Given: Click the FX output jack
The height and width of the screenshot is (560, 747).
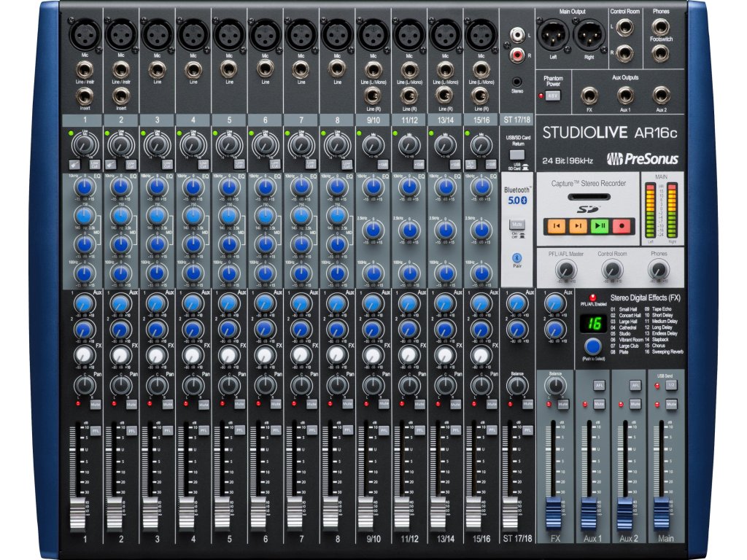Looking at the screenshot, I should pyautogui.click(x=589, y=96).
